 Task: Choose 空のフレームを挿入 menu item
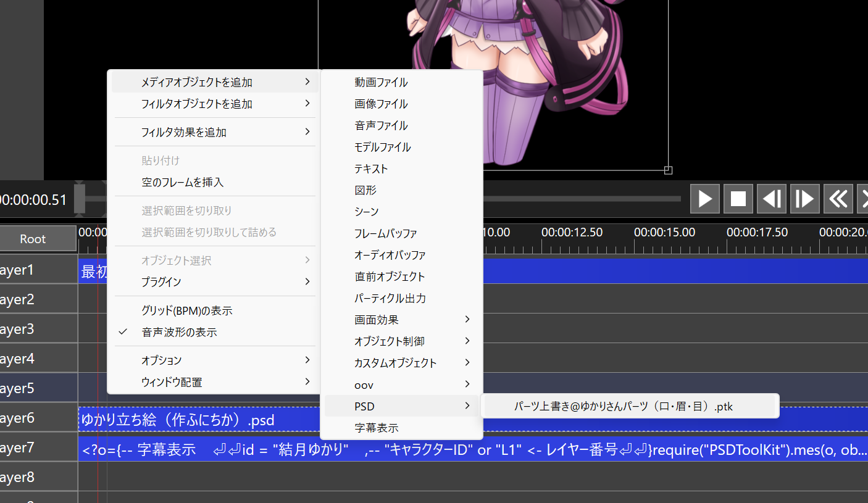click(x=182, y=182)
